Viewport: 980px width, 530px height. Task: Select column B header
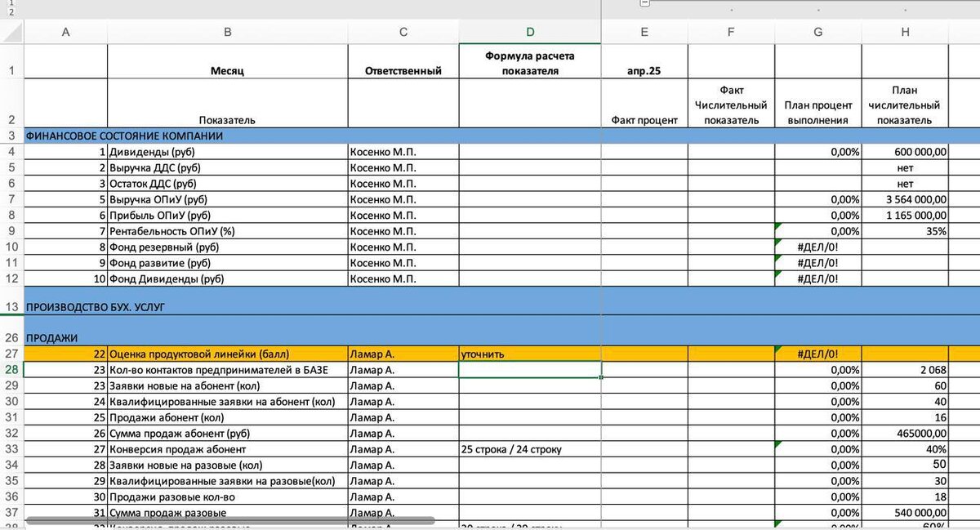coord(228,33)
